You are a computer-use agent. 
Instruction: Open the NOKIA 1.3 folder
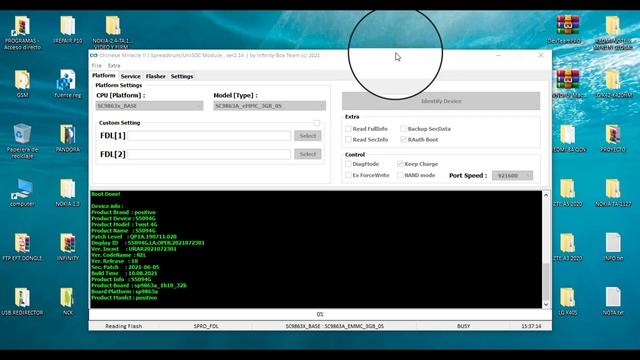pos(68,193)
